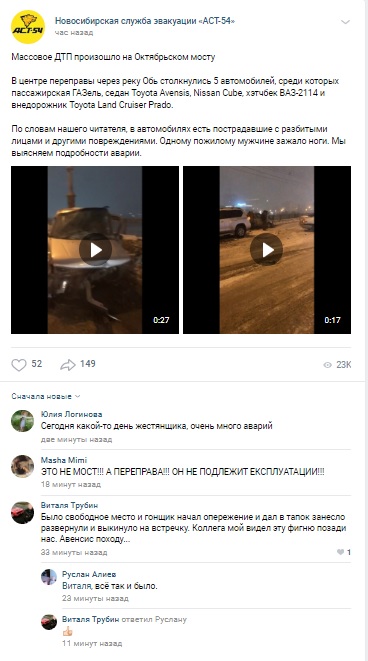Click 'ответил Руслану' reply reference

tap(154, 619)
